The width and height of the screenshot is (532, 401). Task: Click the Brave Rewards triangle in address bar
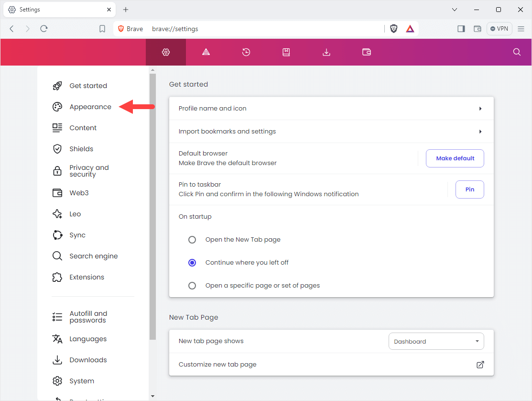tap(410, 29)
